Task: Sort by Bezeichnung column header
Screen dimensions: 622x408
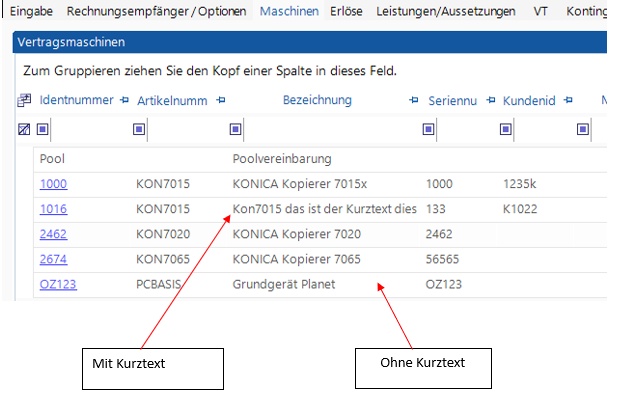Action: pos(317,100)
